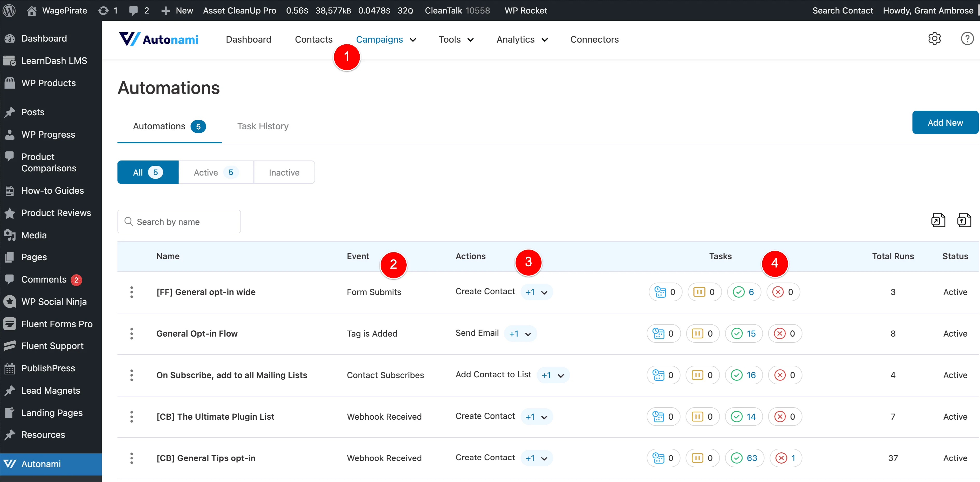The height and width of the screenshot is (482, 980).
Task: Click Total Runs value 37
Action: (x=893, y=458)
